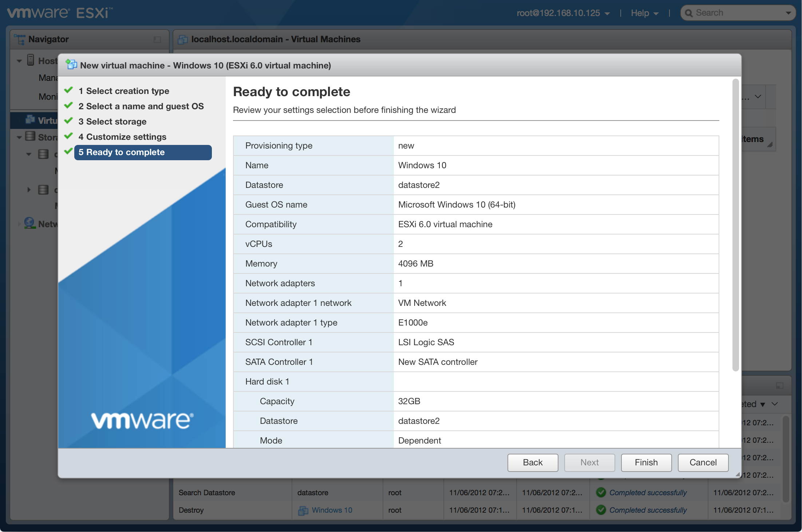Collapse the first datastore tree node

pos(29,154)
